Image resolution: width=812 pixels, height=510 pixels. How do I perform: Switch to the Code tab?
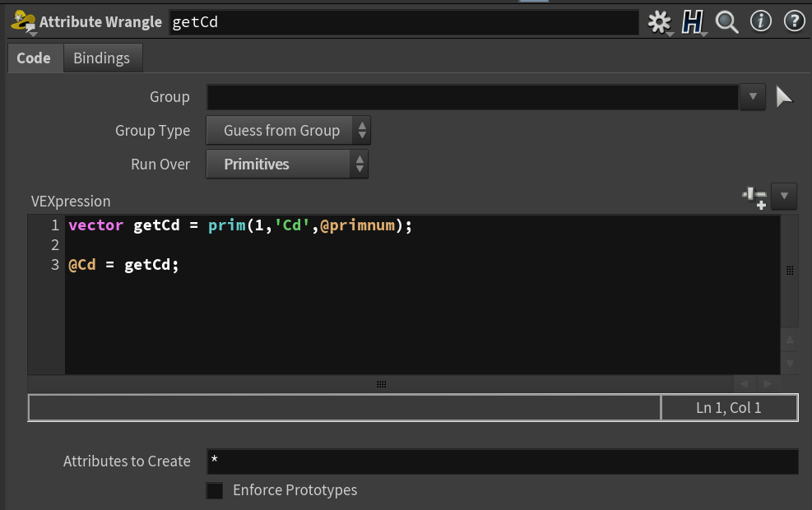click(34, 58)
